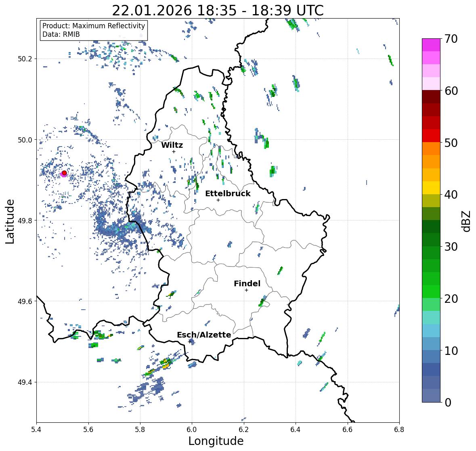Viewport: 476px width, 451px height.
Task: Click the Wiltz city label
Action: 172,145
